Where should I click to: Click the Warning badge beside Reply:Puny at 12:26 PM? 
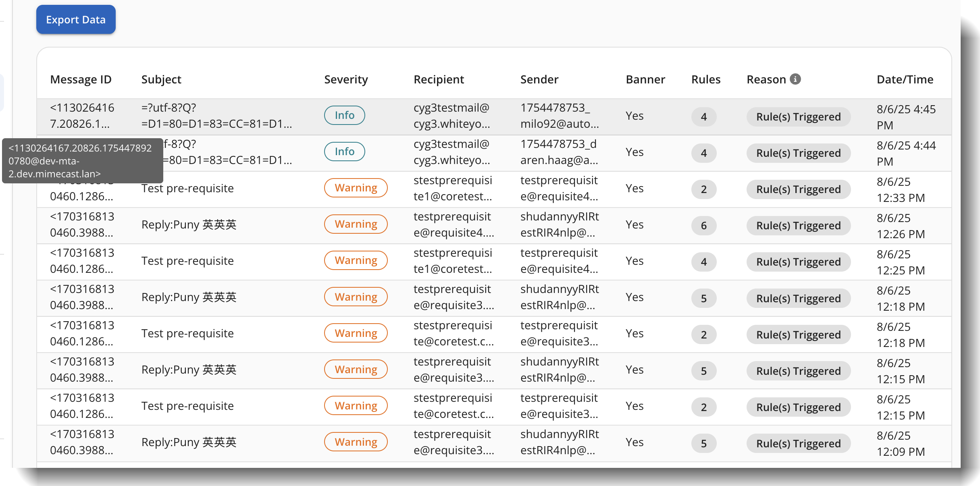click(356, 224)
